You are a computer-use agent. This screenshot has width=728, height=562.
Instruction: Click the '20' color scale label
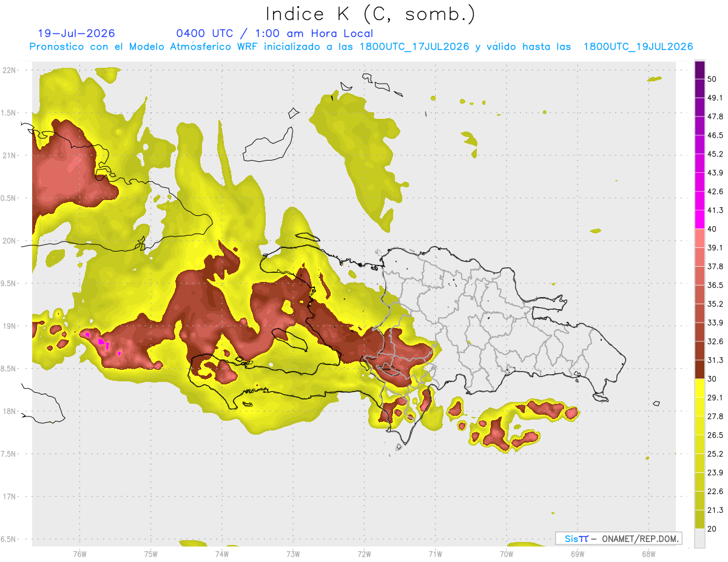point(712,529)
